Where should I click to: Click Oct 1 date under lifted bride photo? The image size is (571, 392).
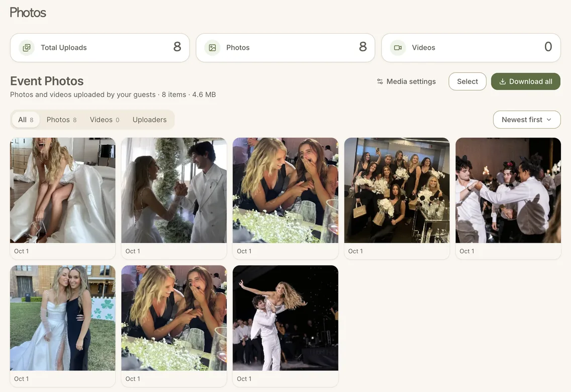tap(244, 379)
